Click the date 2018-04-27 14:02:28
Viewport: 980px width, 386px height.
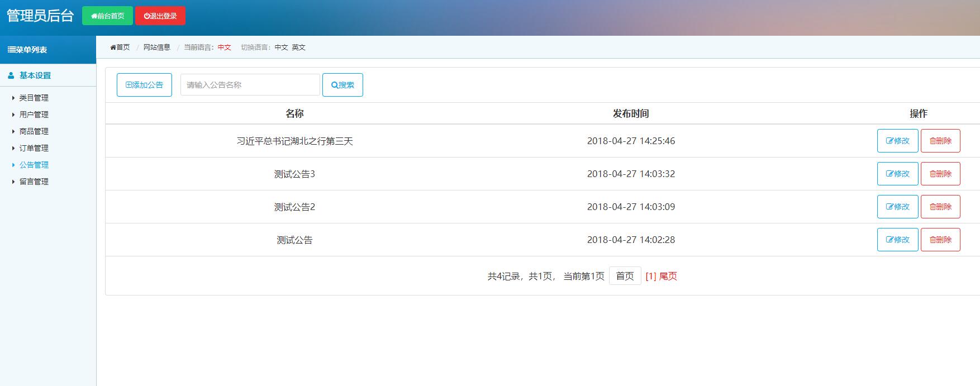(x=631, y=240)
